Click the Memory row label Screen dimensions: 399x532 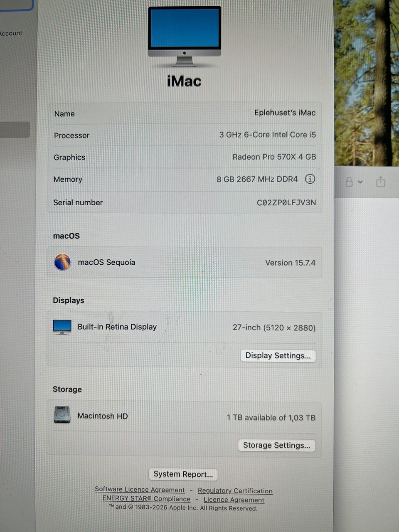pos(68,179)
